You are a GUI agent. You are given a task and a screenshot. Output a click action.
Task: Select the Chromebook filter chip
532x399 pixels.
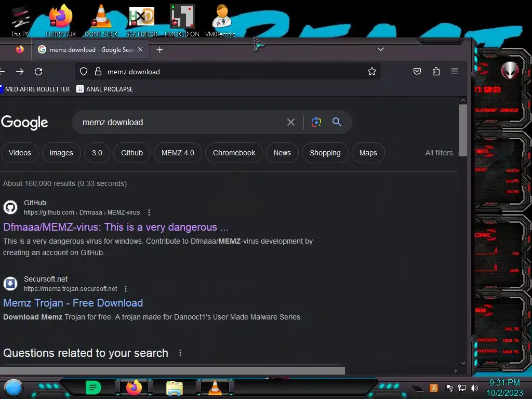pos(234,153)
